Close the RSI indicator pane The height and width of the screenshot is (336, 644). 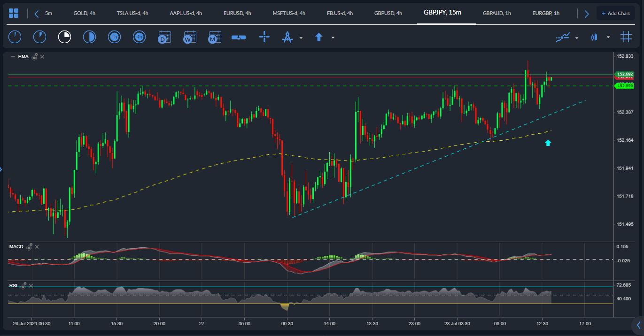pyautogui.click(x=31, y=285)
